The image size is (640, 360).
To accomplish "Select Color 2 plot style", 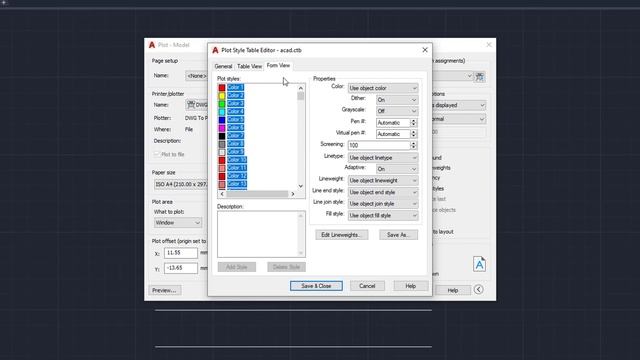I will tap(236, 96).
